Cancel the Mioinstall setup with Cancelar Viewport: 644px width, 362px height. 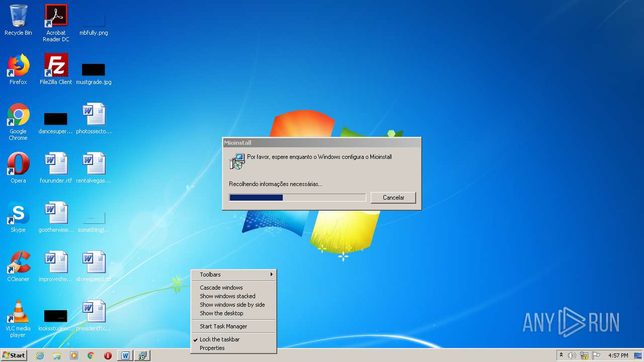393,198
